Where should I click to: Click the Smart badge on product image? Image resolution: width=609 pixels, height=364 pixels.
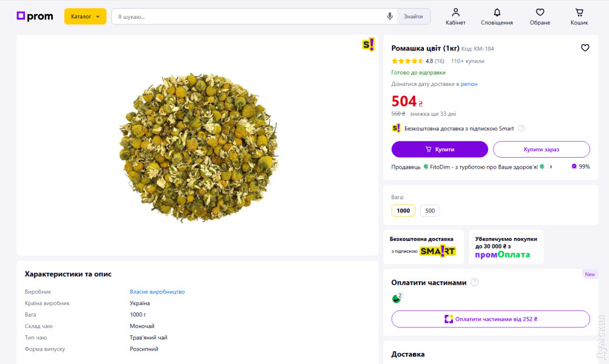(x=368, y=44)
